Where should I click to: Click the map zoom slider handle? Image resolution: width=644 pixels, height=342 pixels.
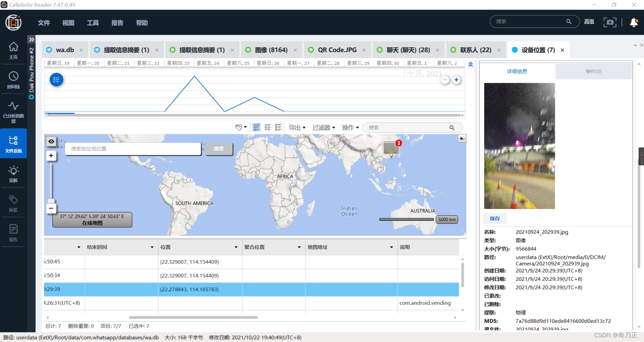(51, 201)
